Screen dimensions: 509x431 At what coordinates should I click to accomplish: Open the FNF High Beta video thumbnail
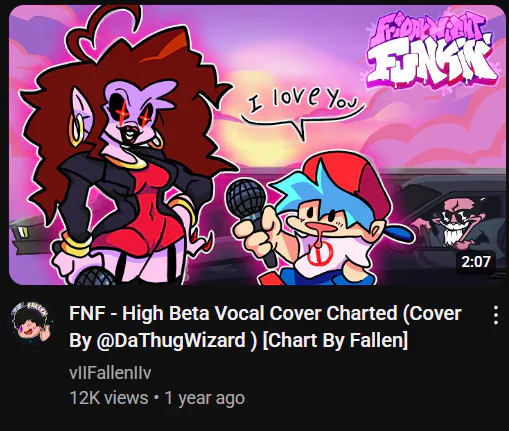257,145
